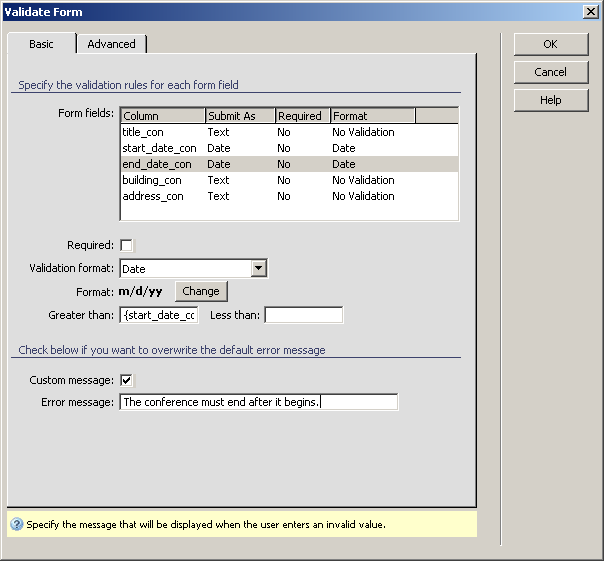604x561 pixels.
Task: Focus the Less than input field
Action: pyautogui.click(x=303, y=315)
